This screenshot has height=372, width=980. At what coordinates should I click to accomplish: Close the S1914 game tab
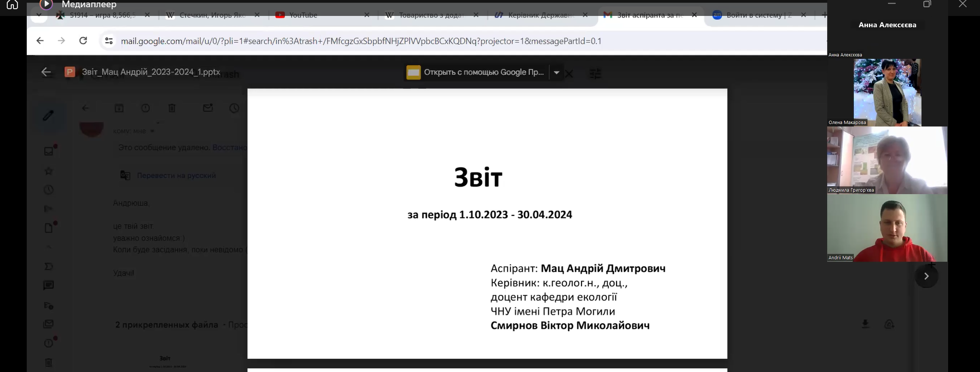coord(147,15)
